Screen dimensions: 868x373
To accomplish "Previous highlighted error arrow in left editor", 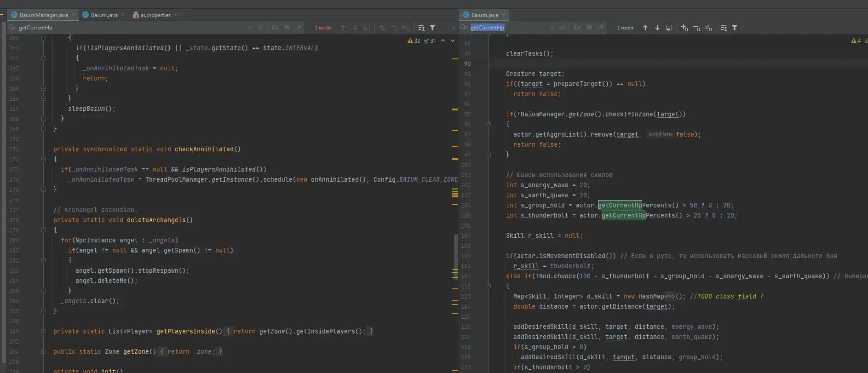I will [443, 41].
